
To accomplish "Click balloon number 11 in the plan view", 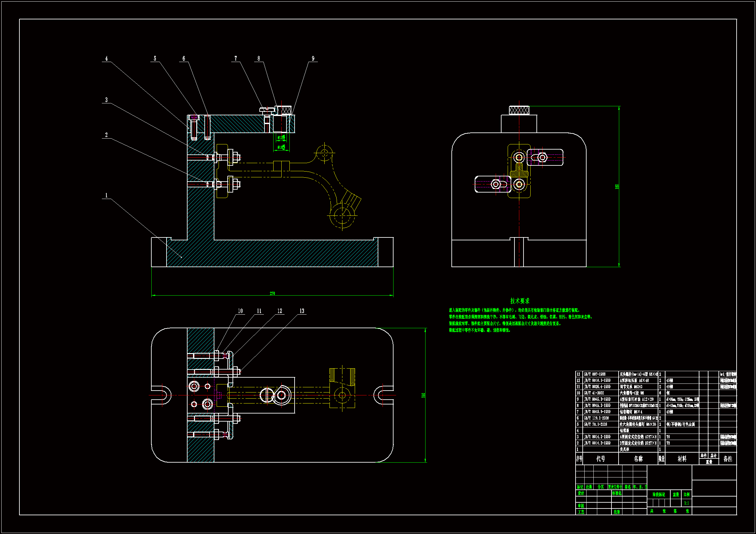I will [x=259, y=311].
